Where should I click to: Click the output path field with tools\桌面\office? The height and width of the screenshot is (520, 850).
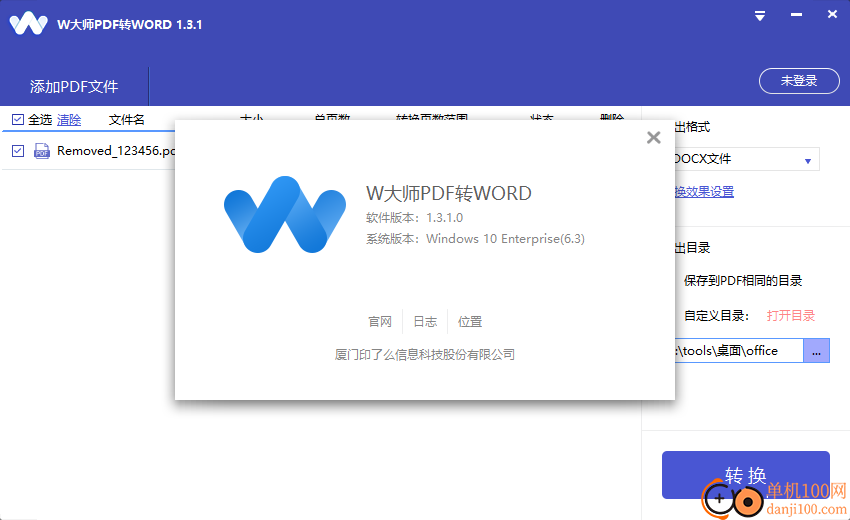click(739, 351)
